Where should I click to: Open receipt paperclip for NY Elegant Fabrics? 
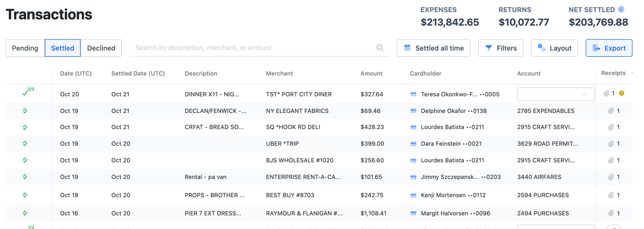pos(611,111)
